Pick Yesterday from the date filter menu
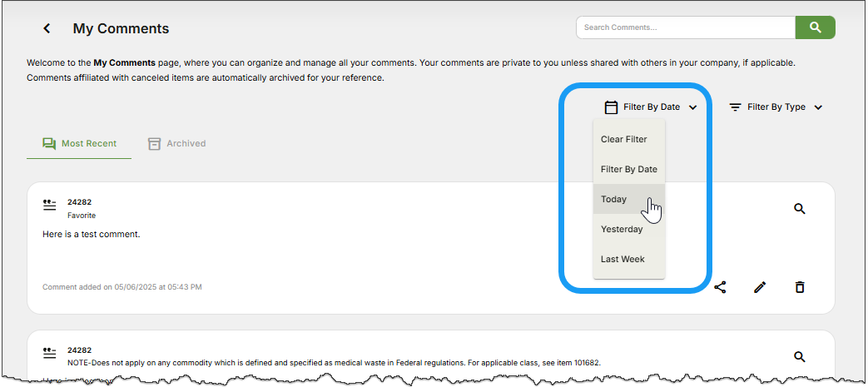The width and height of the screenshot is (868, 392). point(622,229)
